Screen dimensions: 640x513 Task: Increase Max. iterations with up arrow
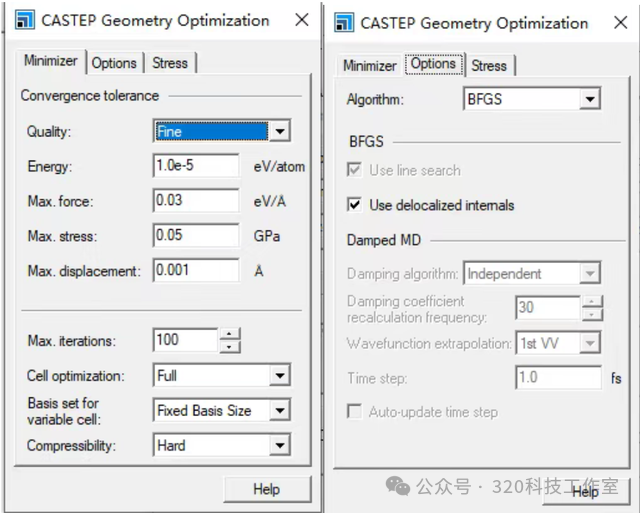(230, 334)
